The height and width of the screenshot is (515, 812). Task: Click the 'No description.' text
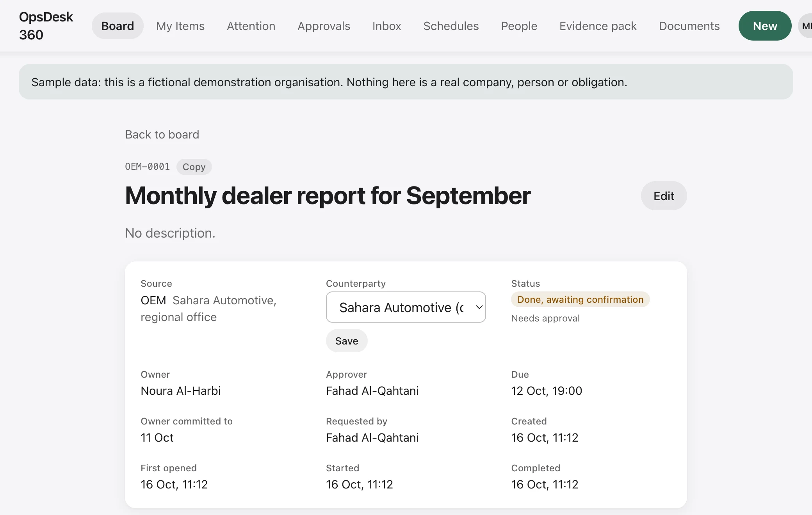(x=170, y=233)
